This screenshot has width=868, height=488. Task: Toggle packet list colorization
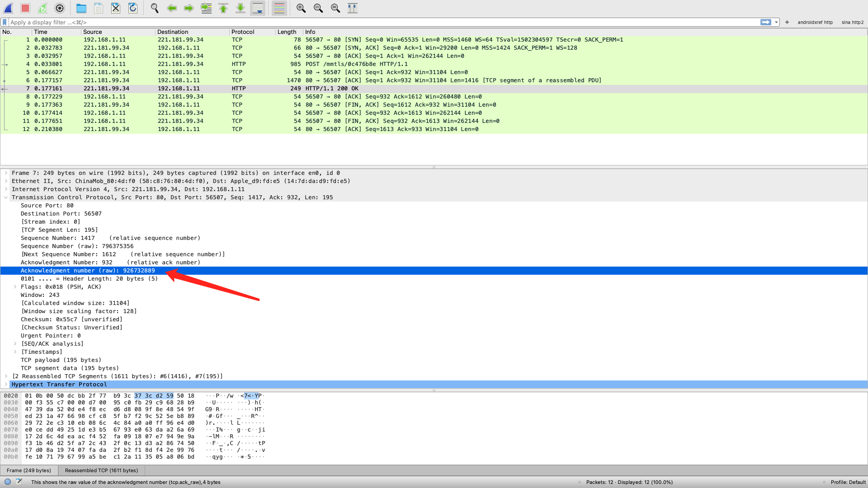279,8
